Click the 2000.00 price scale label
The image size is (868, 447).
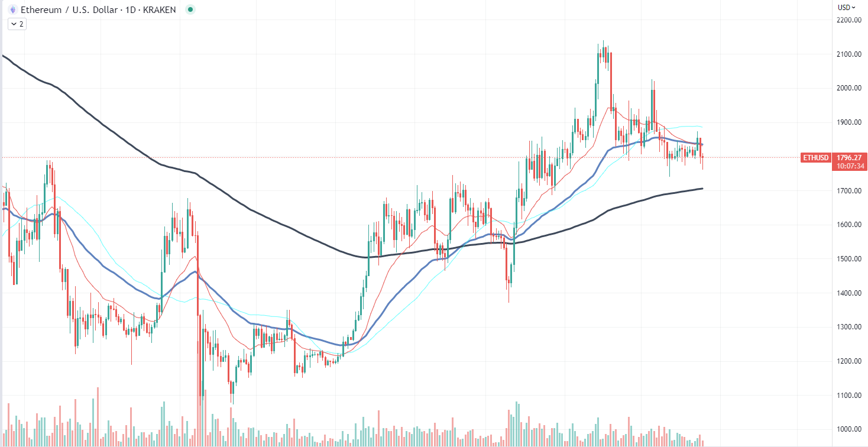click(848, 88)
